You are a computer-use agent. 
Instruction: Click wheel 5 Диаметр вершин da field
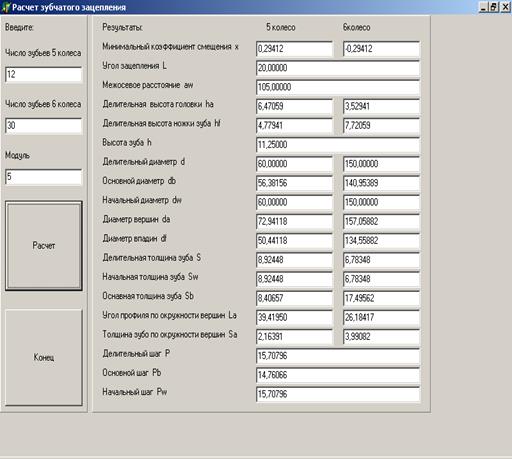coord(294,221)
